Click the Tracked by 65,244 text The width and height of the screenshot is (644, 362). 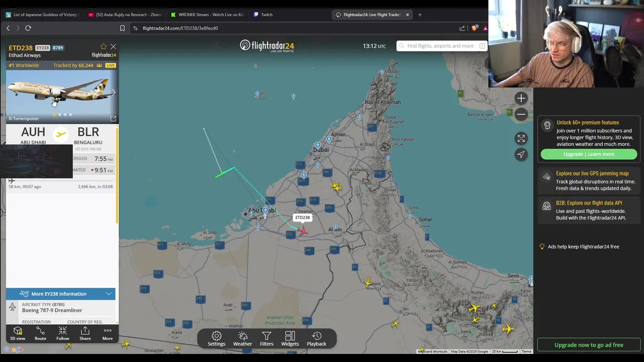(73, 65)
